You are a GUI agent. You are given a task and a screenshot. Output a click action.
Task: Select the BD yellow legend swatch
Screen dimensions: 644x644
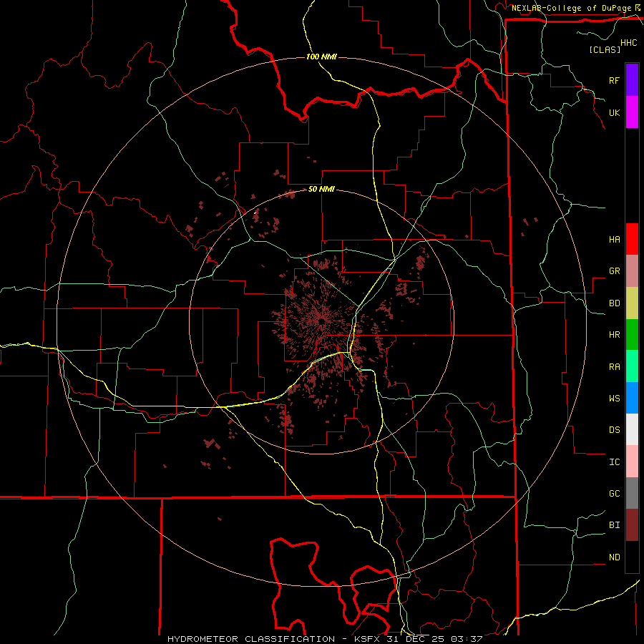pyautogui.click(x=632, y=303)
